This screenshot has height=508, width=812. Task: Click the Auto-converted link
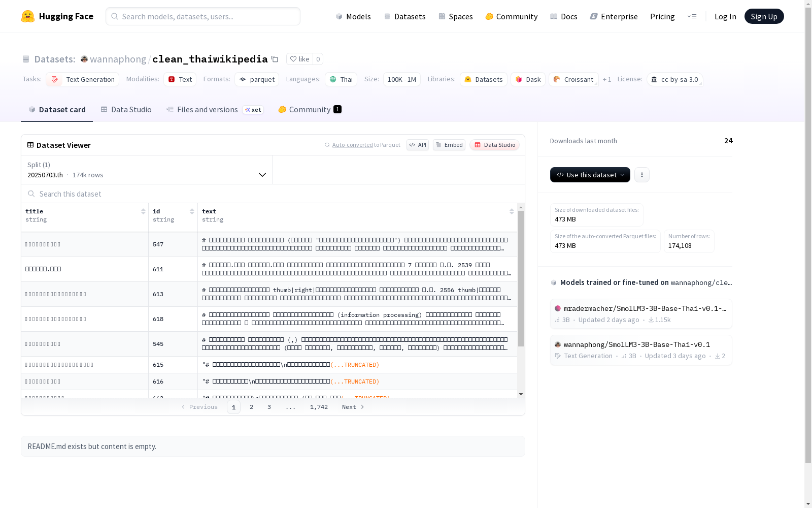coord(352,145)
